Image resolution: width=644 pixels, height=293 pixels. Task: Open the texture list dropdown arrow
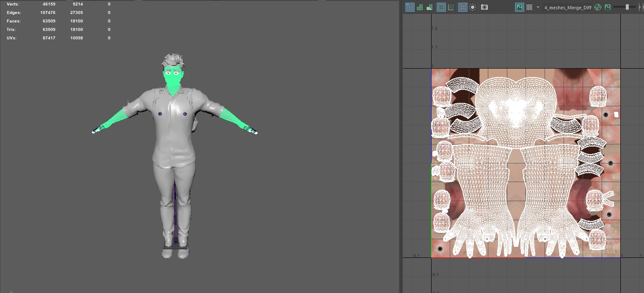538,7
